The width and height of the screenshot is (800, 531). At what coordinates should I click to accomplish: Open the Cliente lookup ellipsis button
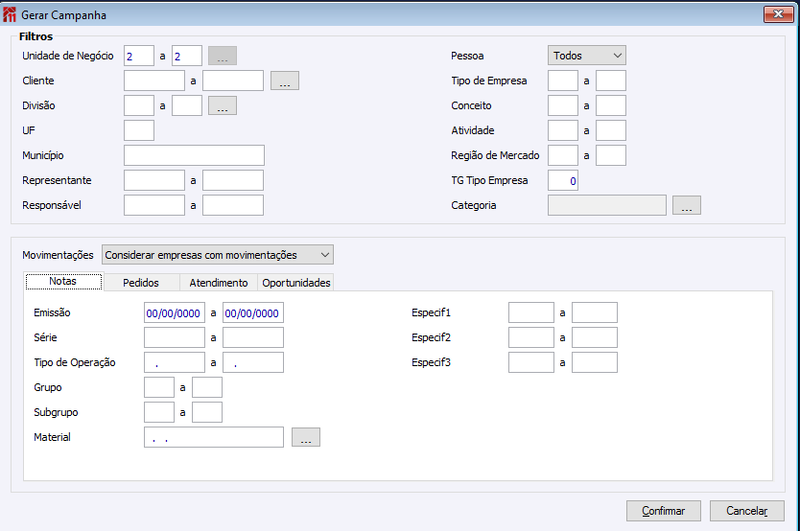tap(285, 81)
